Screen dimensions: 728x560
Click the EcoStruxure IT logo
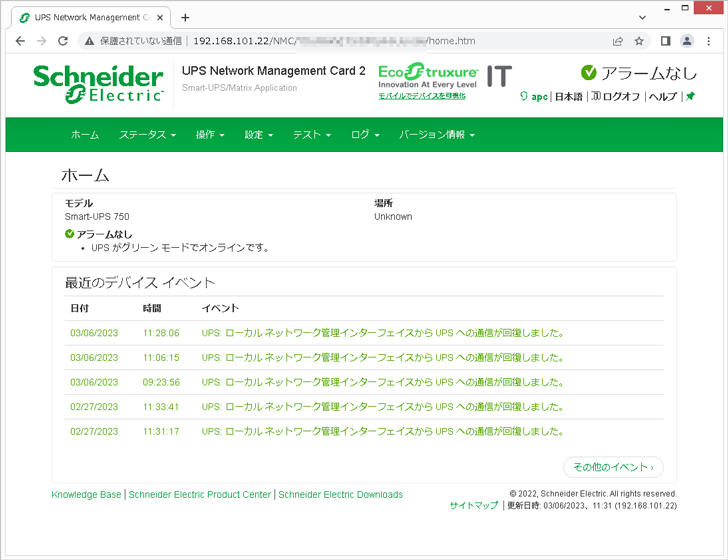[445, 77]
